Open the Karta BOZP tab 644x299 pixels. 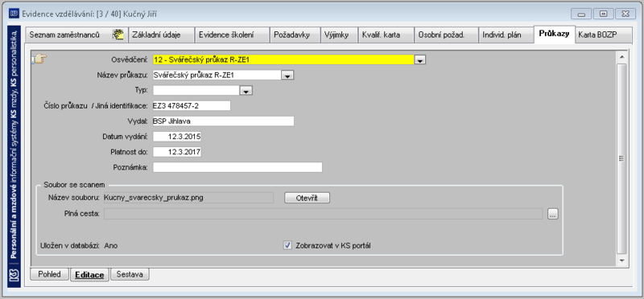click(x=603, y=35)
